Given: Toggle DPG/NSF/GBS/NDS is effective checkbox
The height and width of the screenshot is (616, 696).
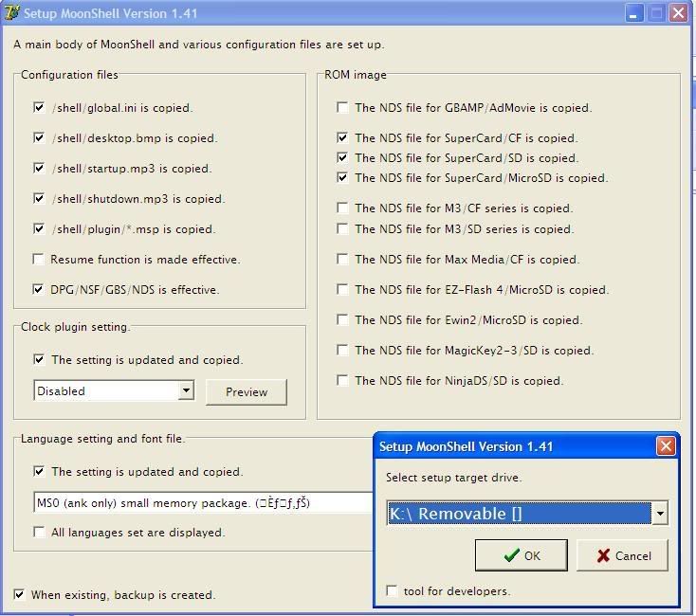Looking at the screenshot, I should (39, 290).
